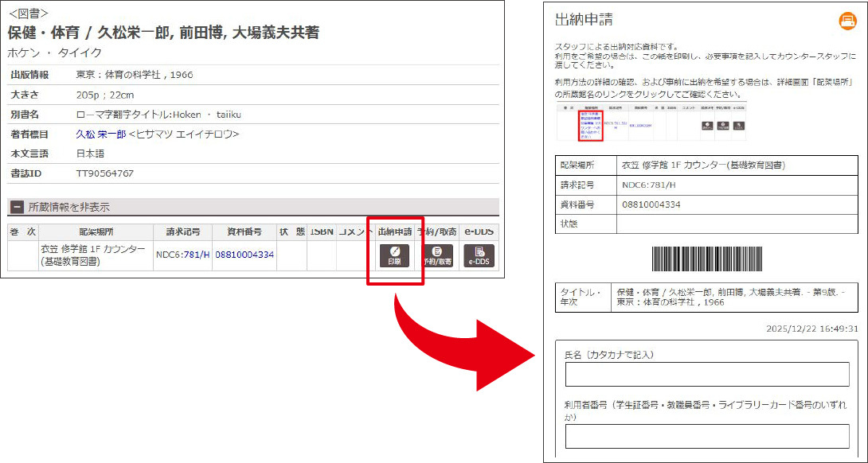The height and width of the screenshot is (463, 868).
Task: Click the example holdings thumbnail image
Action: [x=651, y=121]
